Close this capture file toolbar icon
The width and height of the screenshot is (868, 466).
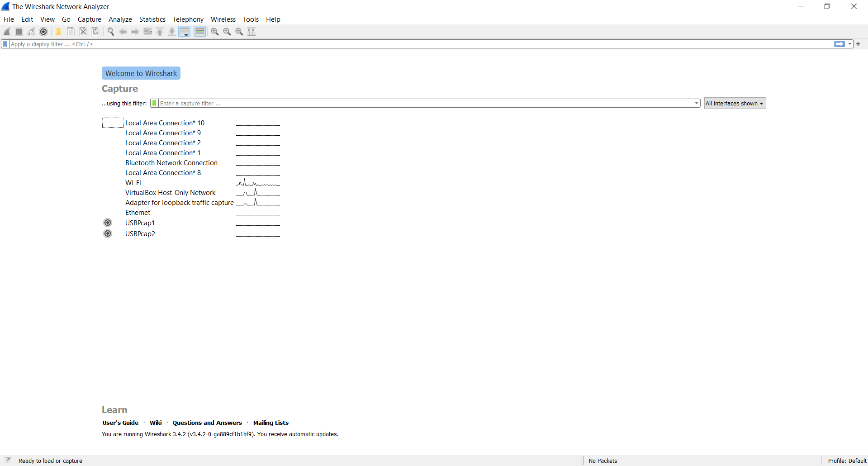coord(83,32)
